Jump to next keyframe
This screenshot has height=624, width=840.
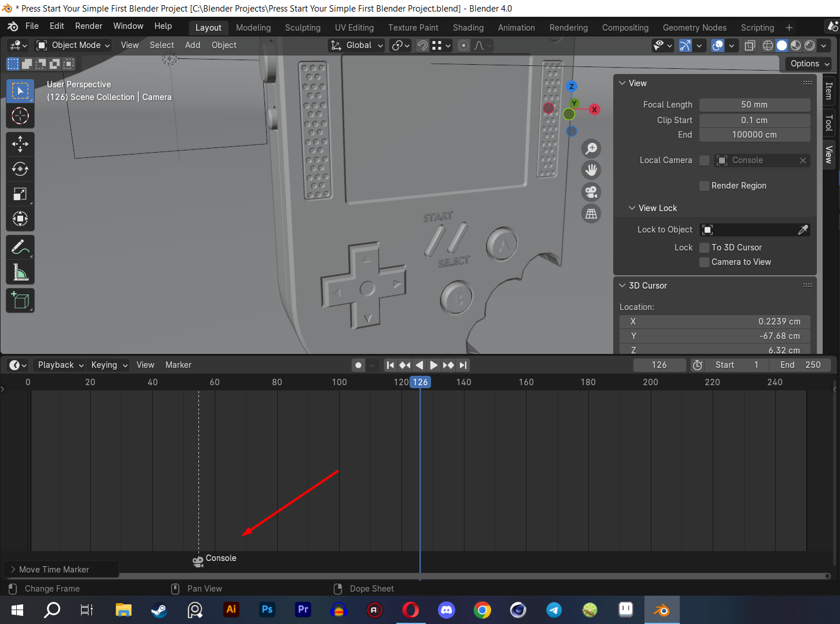click(448, 365)
